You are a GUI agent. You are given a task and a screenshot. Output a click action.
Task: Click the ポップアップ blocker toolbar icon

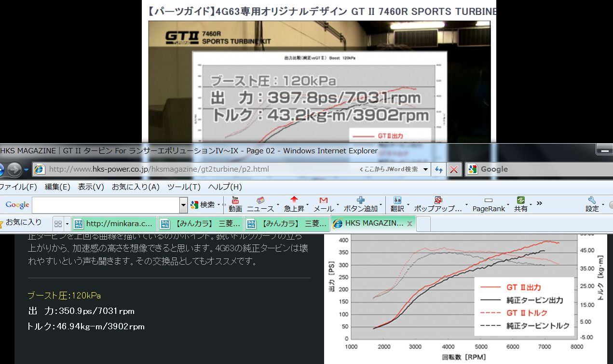coord(438,204)
